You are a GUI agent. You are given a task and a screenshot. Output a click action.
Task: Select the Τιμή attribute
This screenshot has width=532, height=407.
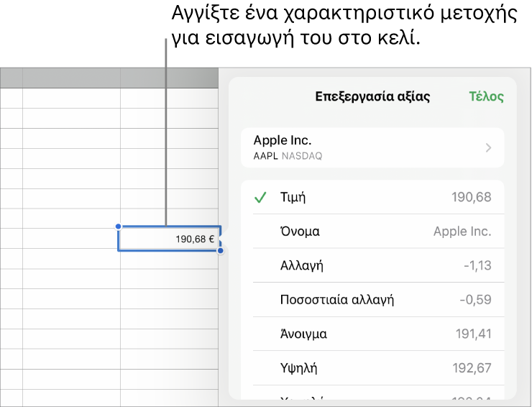pos(372,197)
